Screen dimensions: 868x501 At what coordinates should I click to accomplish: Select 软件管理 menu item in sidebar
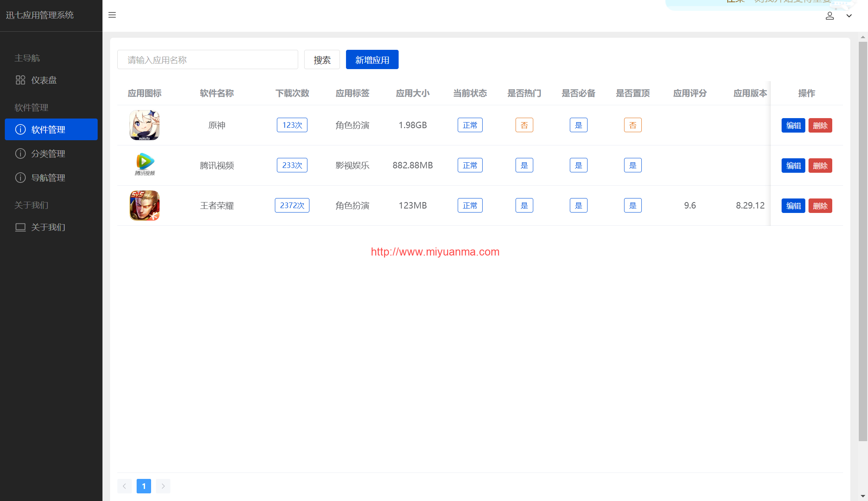(51, 129)
